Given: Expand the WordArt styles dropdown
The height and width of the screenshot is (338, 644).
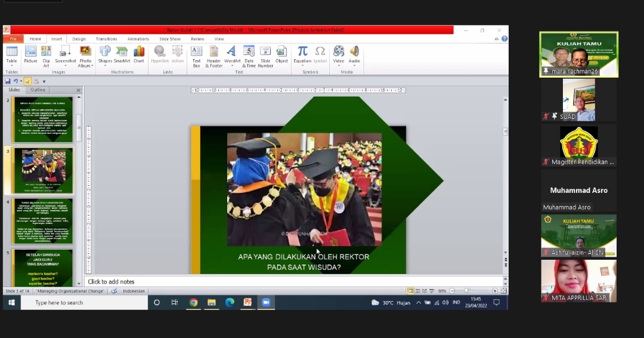Looking at the screenshot, I should pyautogui.click(x=232, y=65).
